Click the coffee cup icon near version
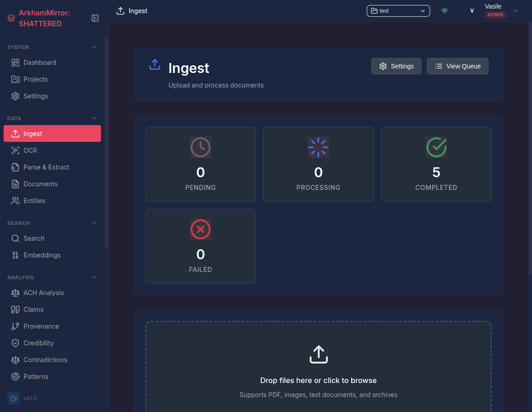 pyautogui.click(x=14, y=398)
